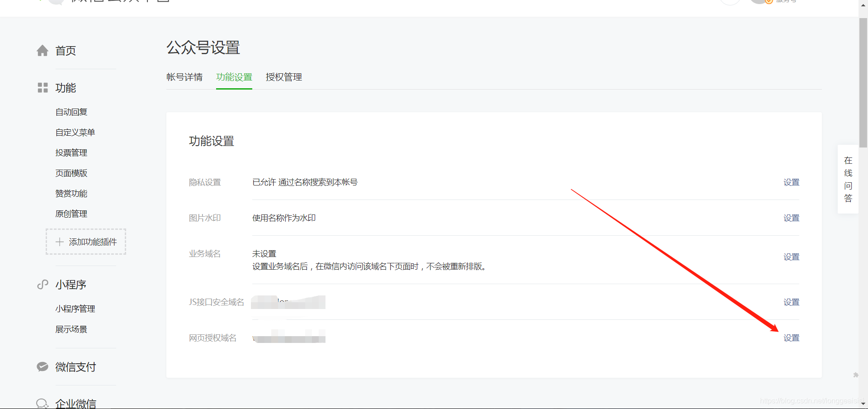
Task: Click the 未设置 status text
Action: coord(264,254)
